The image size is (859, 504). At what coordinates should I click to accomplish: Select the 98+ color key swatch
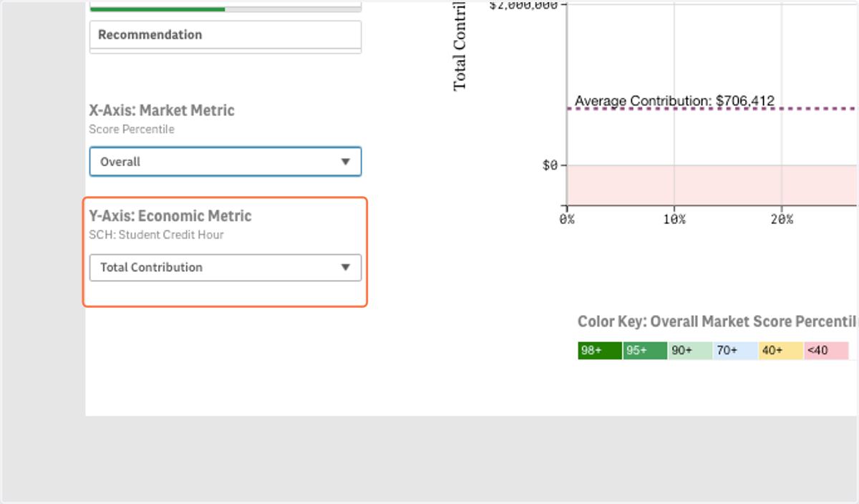point(600,351)
